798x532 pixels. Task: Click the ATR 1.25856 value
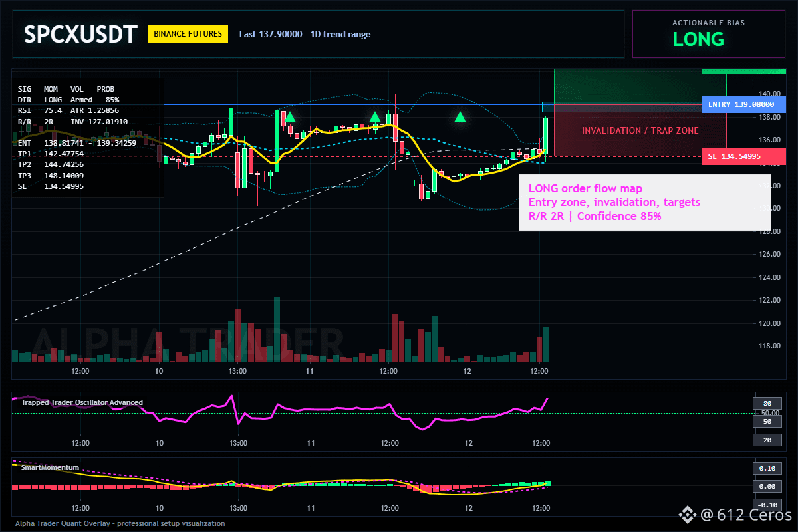(x=95, y=110)
